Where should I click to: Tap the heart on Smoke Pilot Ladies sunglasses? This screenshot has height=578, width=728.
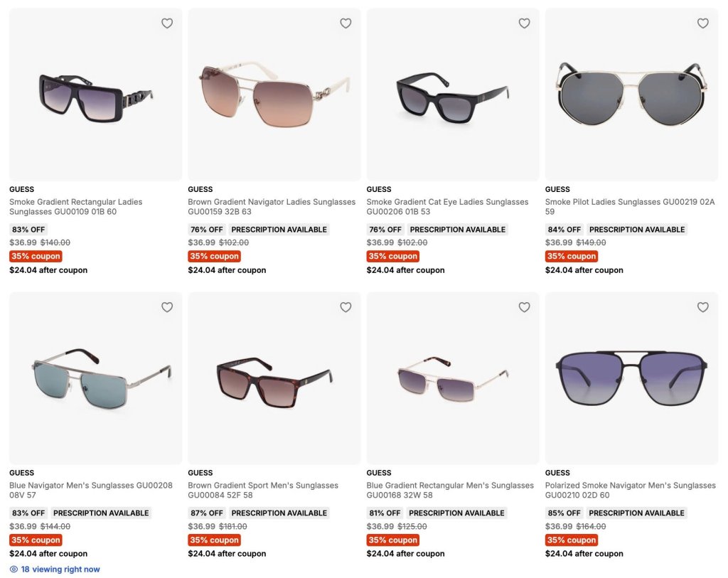click(703, 23)
